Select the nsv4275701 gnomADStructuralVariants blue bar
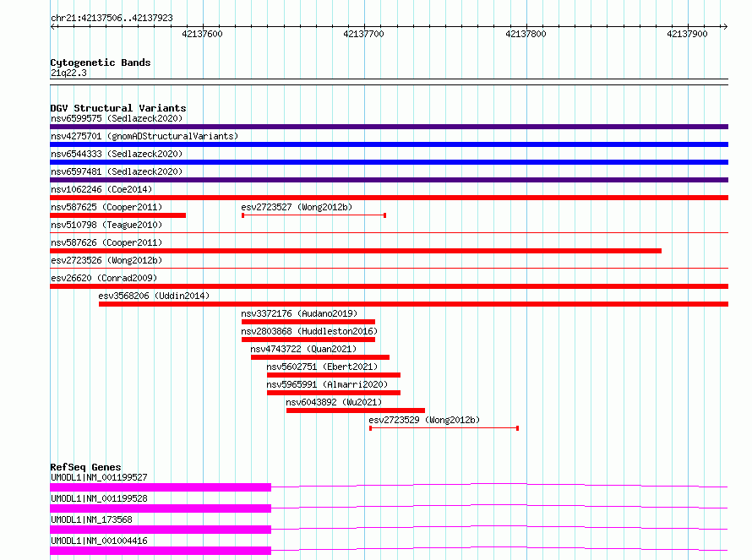 click(389, 144)
